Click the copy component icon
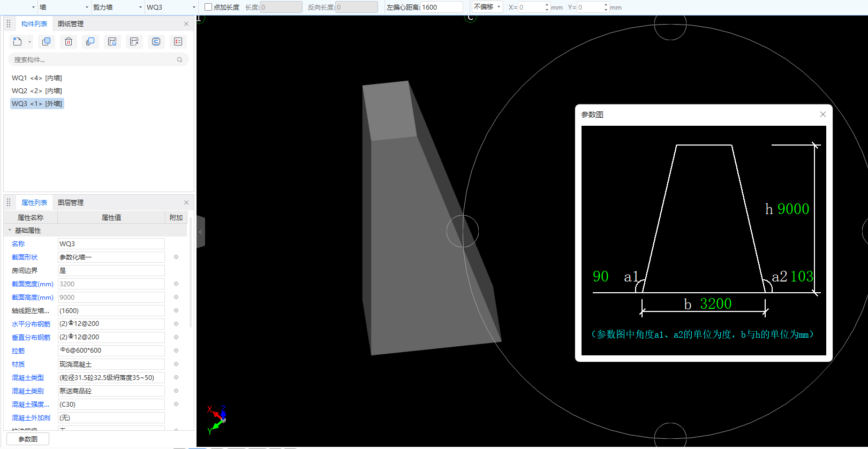Viewport: 868px width, 449px height. pos(47,42)
